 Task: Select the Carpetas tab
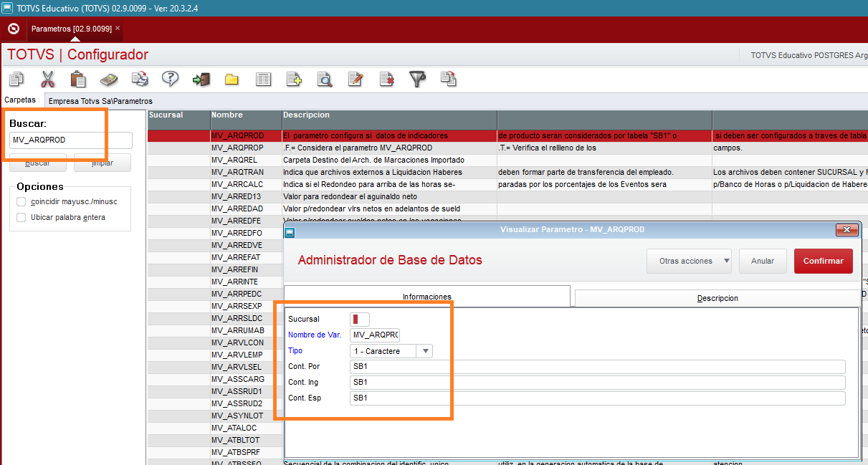[x=20, y=100]
